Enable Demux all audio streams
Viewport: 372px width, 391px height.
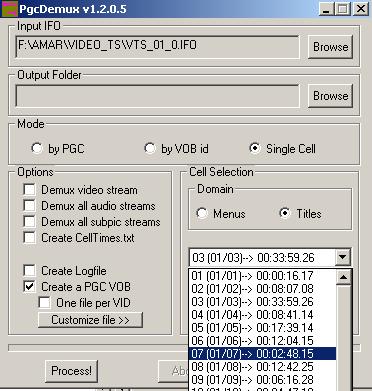30,206
